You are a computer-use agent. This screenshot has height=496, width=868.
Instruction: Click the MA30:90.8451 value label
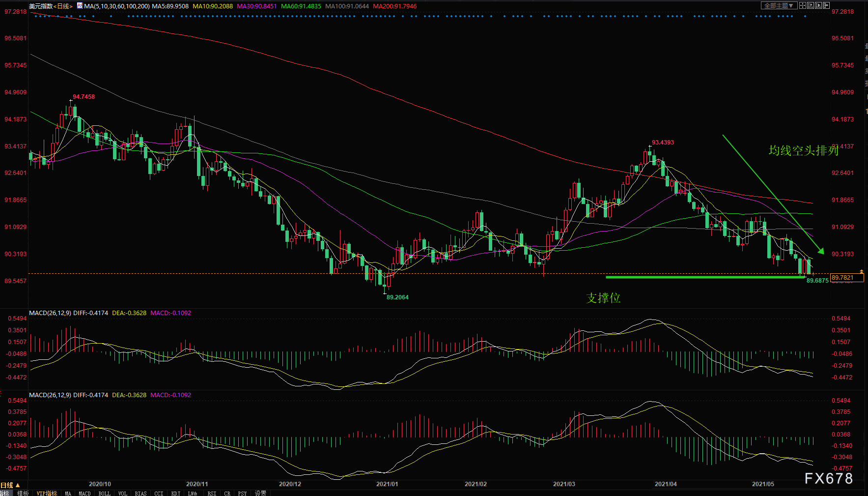point(256,6)
